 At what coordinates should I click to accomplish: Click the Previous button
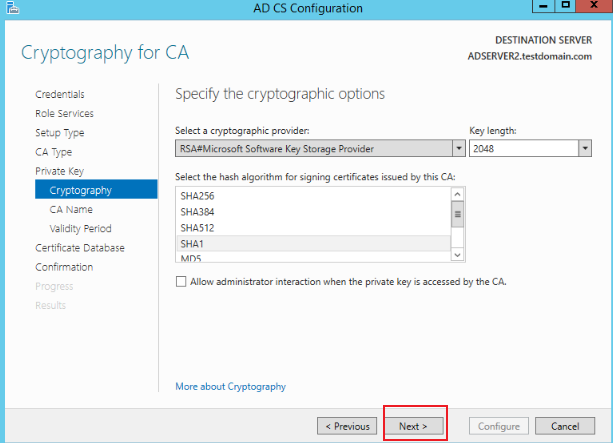[x=347, y=426]
